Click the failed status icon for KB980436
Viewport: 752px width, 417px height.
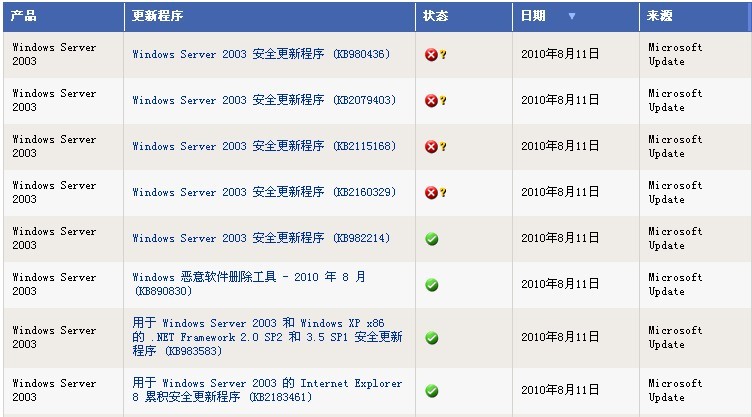(431, 55)
